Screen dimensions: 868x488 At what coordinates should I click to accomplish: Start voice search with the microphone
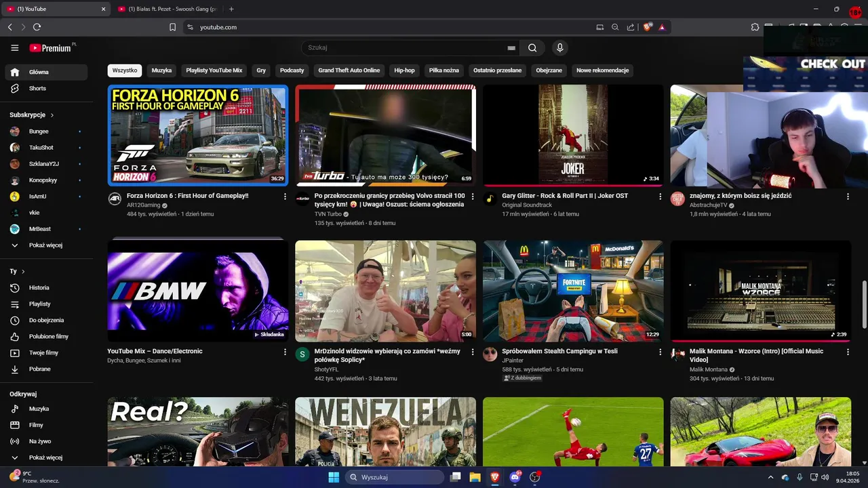(559, 47)
